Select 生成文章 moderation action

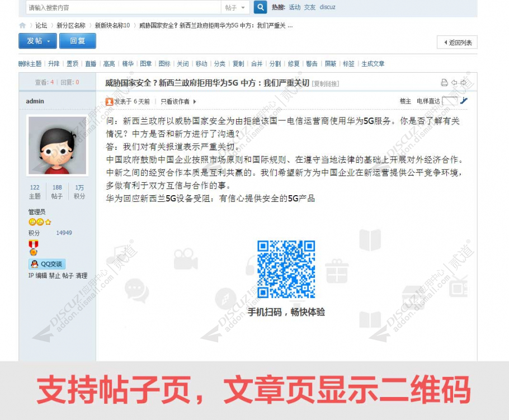tap(373, 64)
